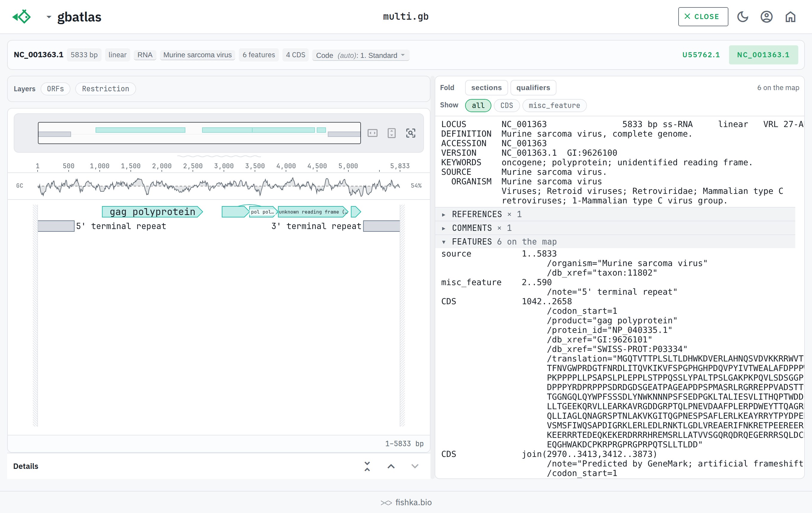Filter features to misc_feature only
Image resolution: width=812 pixels, height=513 pixels.
point(554,105)
